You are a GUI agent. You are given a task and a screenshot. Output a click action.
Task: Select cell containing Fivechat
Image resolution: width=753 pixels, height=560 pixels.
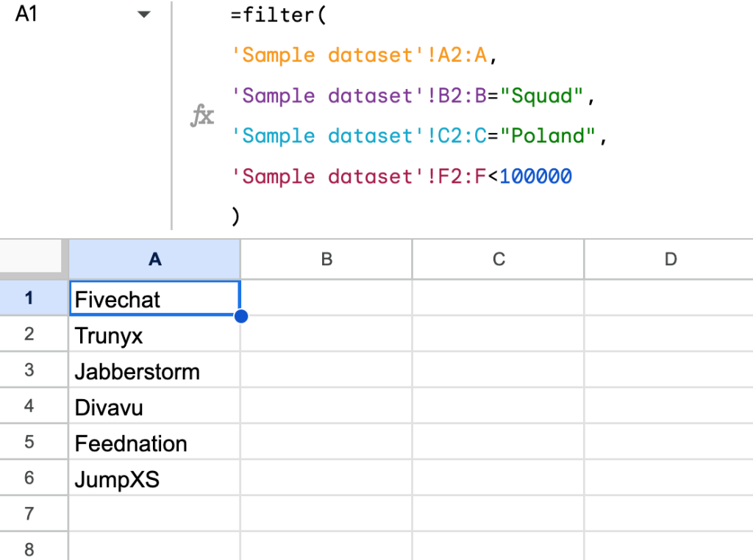pos(154,299)
